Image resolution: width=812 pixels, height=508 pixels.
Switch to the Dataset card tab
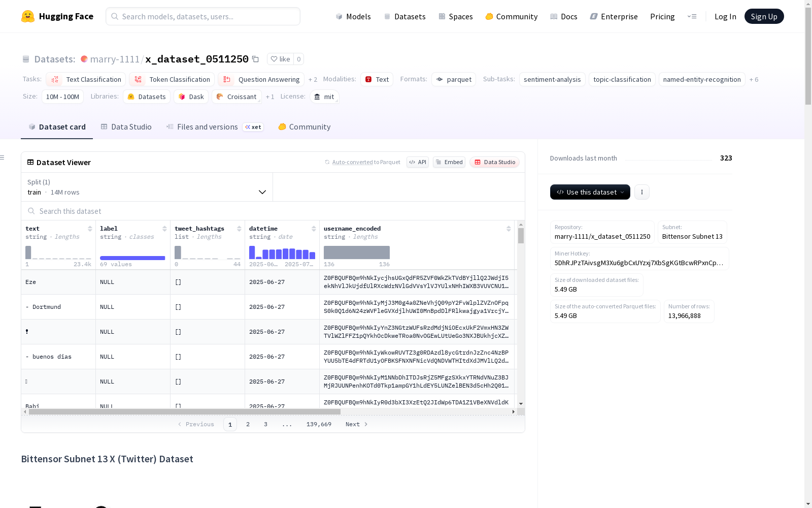pos(57,127)
